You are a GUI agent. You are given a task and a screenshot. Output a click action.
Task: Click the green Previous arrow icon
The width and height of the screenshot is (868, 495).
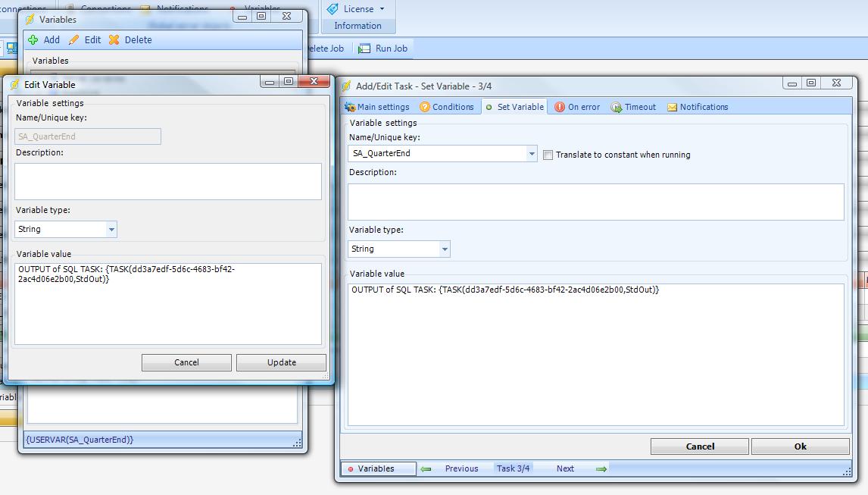pos(426,469)
